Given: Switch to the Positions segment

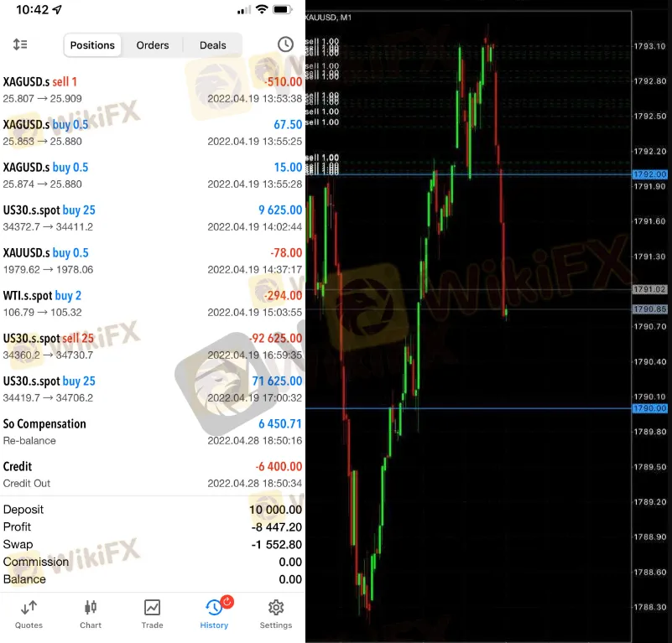Looking at the screenshot, I should 92,45.
